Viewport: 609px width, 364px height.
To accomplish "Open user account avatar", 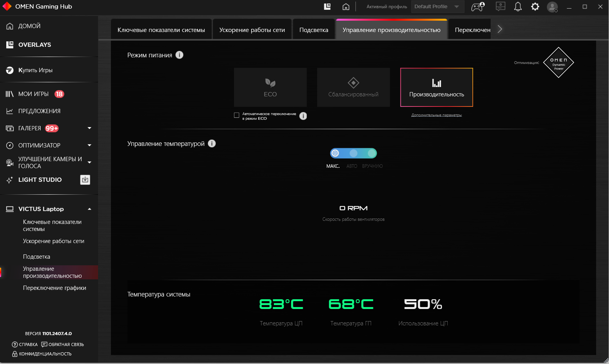I will pos(552,7).
